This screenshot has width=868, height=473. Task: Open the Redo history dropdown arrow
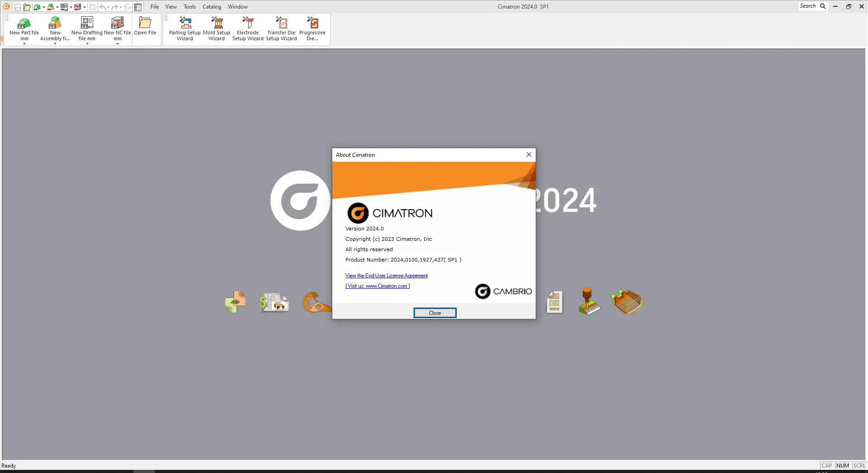pyautogui.click(x=121, y=7)
